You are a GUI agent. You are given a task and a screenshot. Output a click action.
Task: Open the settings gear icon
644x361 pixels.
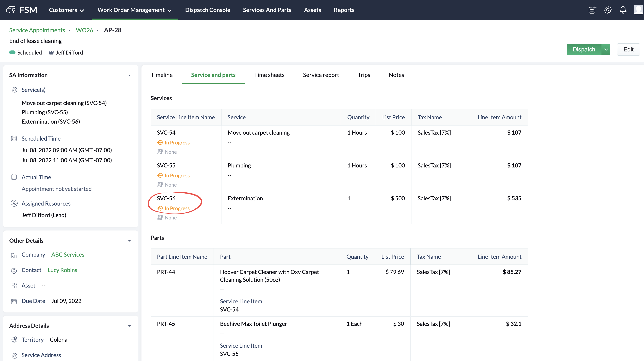point(607,10)
